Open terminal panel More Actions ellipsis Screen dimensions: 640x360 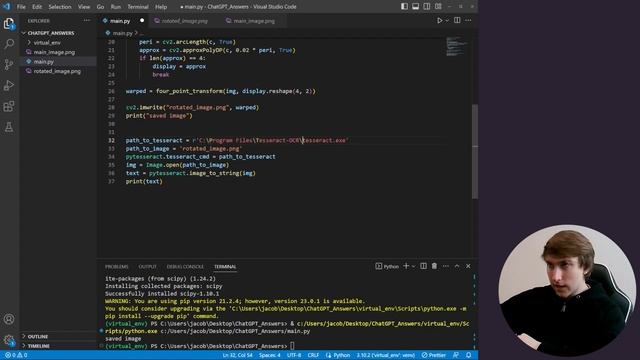point(446,266)
